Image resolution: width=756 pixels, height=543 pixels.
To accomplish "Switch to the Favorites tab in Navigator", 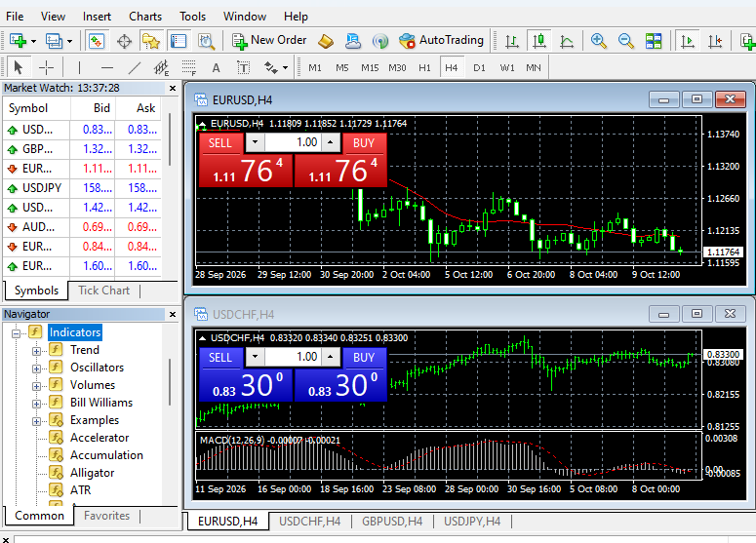I will click(106, 516).
